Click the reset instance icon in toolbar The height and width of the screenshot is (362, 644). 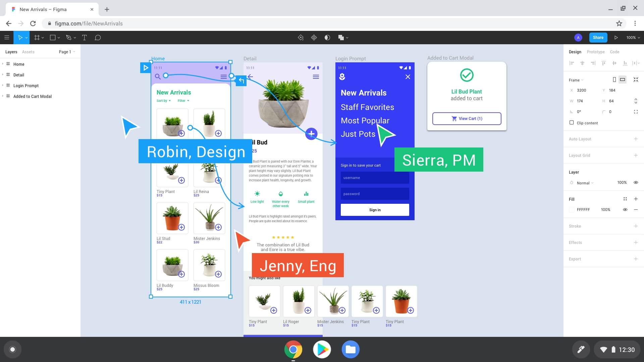coord(301,38)
